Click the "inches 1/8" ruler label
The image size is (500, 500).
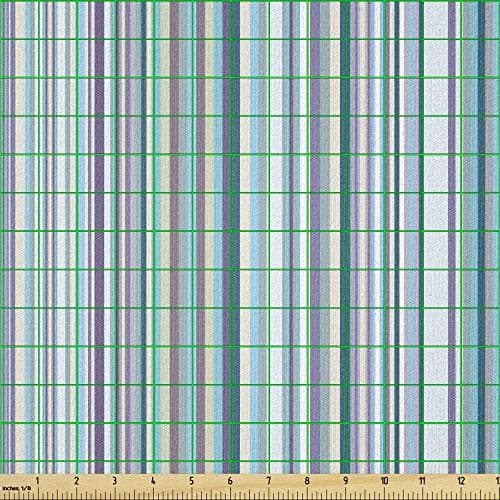[16, 488]
